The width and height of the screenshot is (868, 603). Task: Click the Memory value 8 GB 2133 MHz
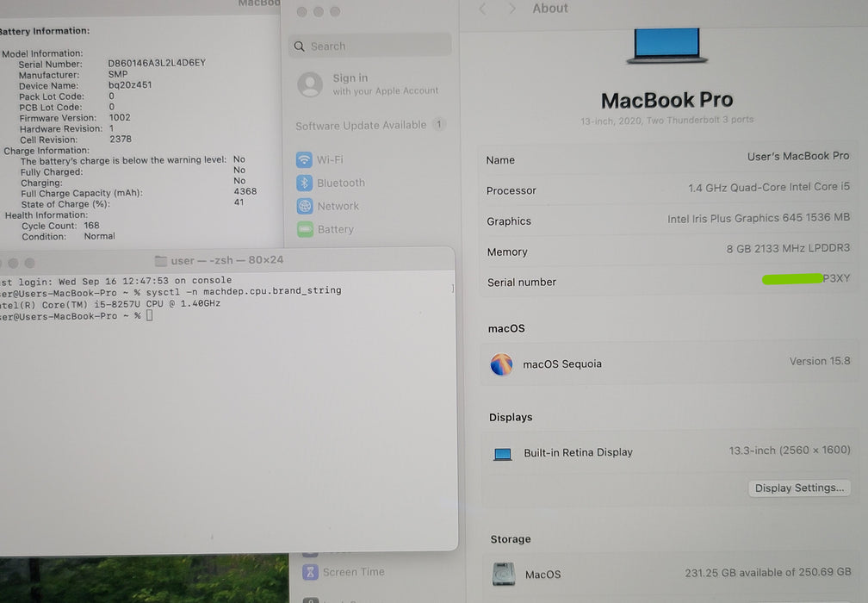788,249
